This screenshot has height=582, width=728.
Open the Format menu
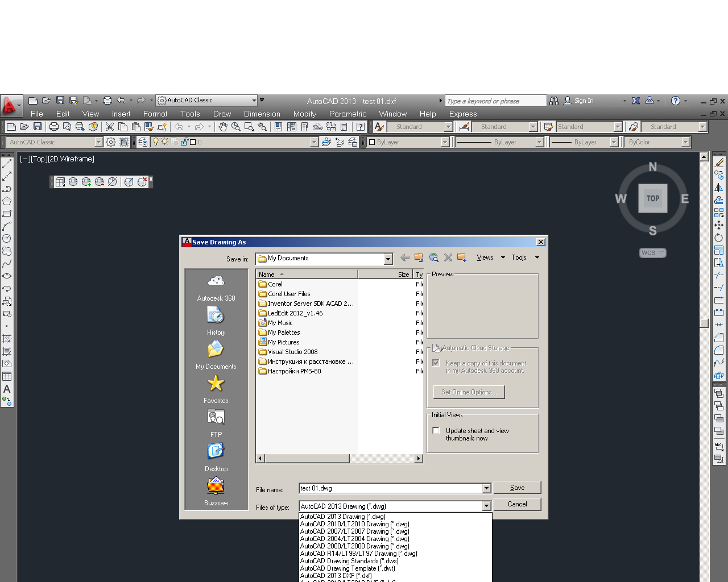(155, 114)
